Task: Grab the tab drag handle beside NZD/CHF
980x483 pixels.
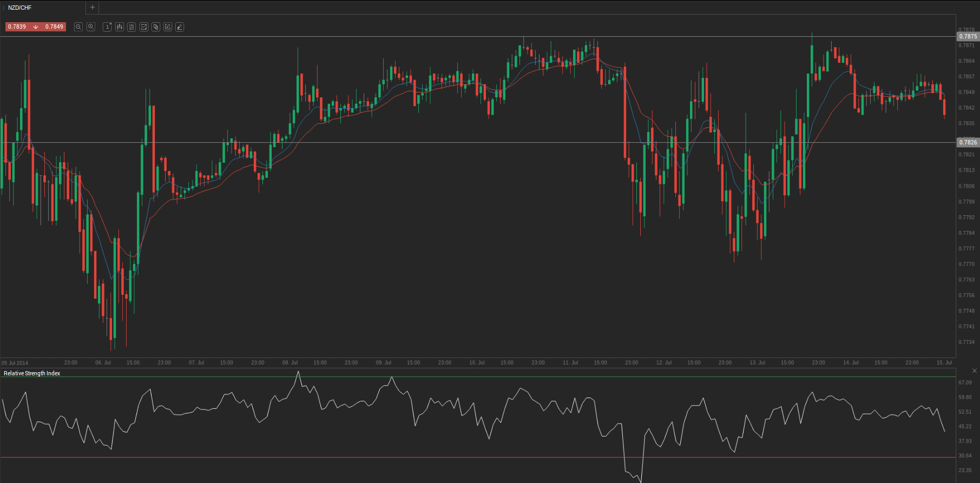Action: point(4,8)
